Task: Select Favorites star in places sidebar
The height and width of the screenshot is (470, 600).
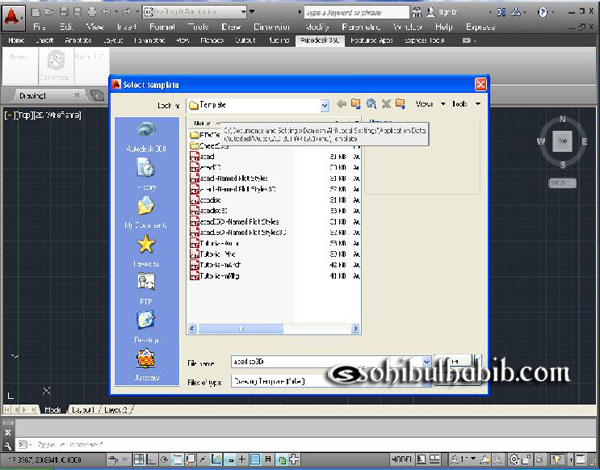Action: [x=146, y=251]
